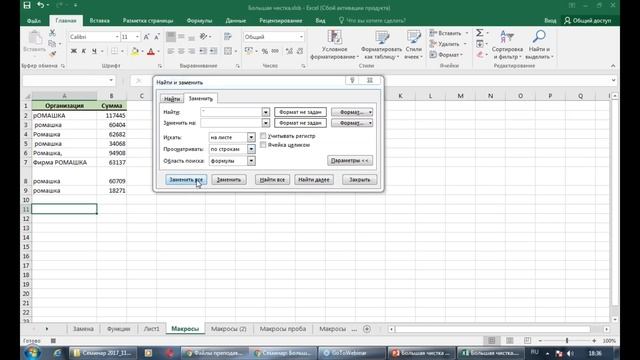
Task: Click the merge and center icon
Action: 228,51
